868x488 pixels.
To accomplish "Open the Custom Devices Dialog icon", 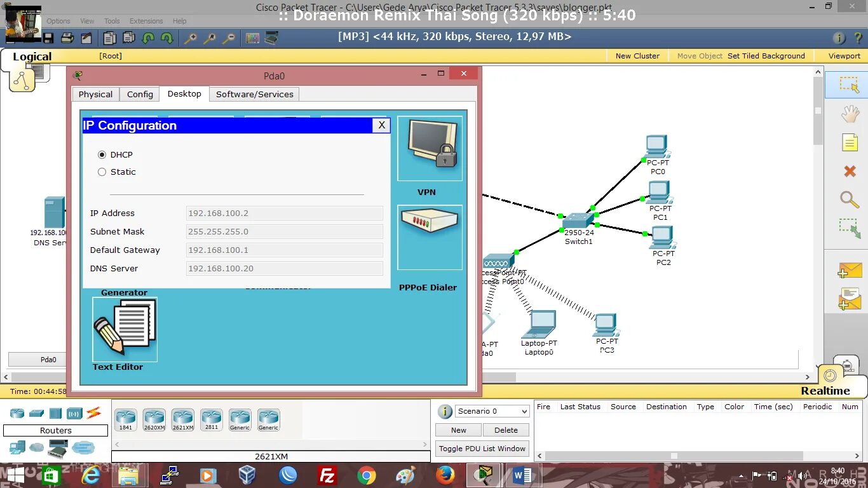I will (271, 38).
